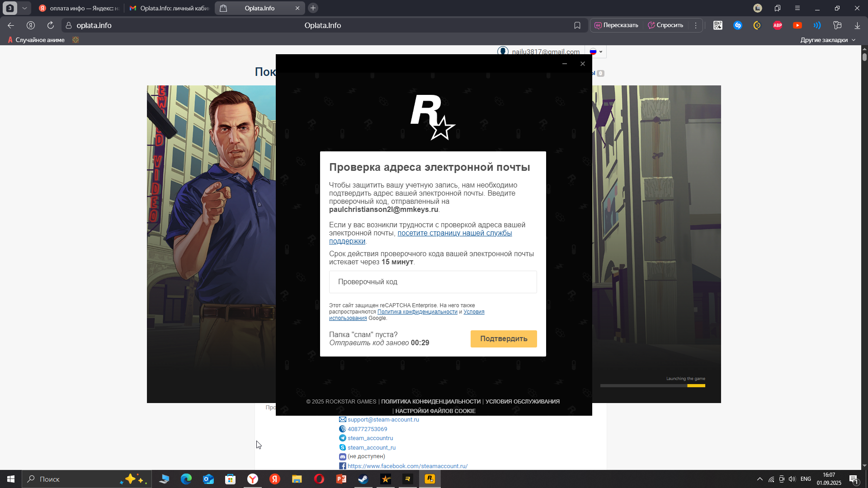This screenshot has height=488, width=868.
Task: Open the language flag dropdown on page
Action: tap(596, 52)
